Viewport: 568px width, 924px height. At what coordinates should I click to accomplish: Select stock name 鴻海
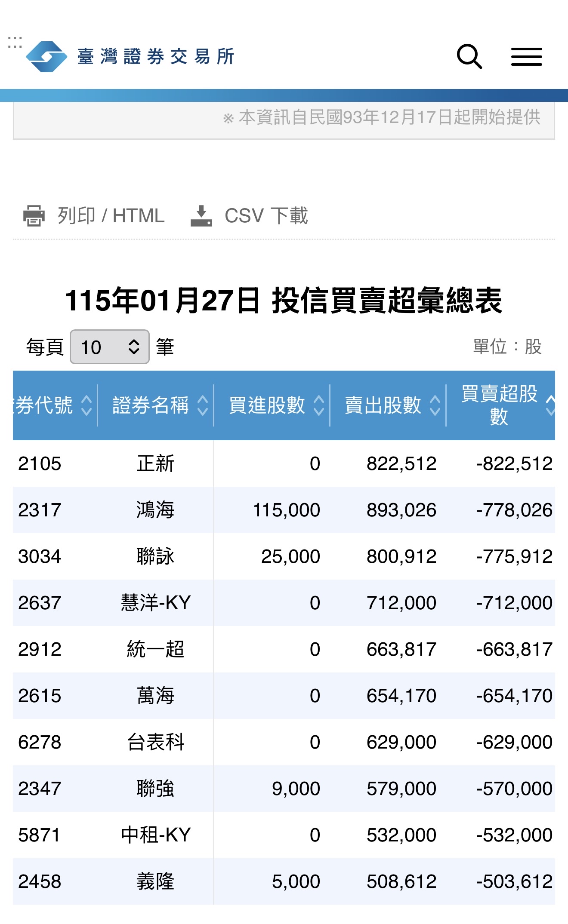pyautogui.click(x=155, y=510)
